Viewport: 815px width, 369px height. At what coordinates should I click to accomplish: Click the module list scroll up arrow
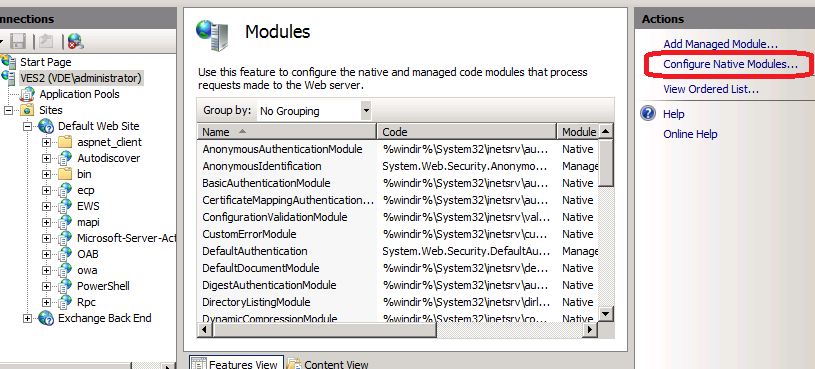click(x=606, y=131)
